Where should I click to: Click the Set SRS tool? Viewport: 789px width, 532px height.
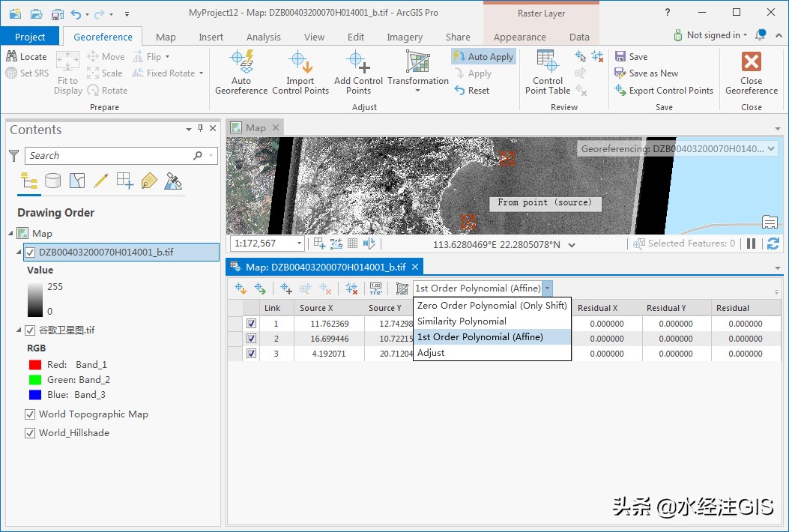coord(27,73)
